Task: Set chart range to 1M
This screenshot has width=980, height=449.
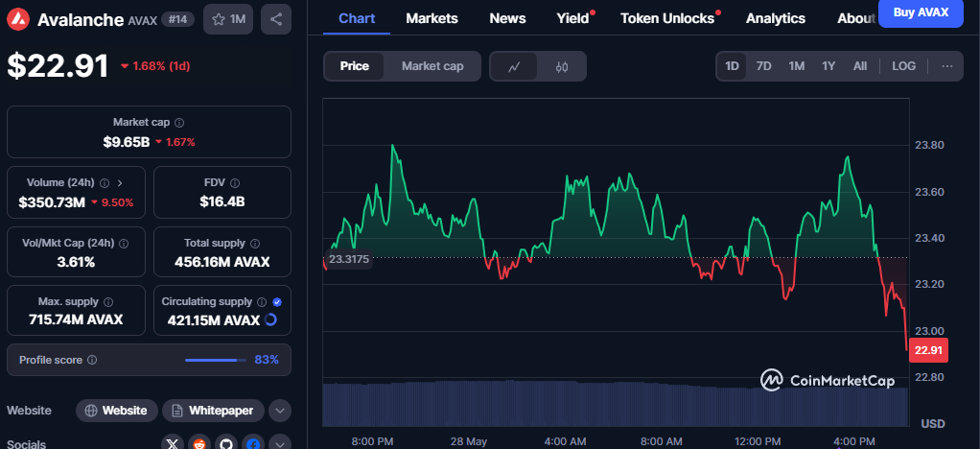Action: (796, 66)
